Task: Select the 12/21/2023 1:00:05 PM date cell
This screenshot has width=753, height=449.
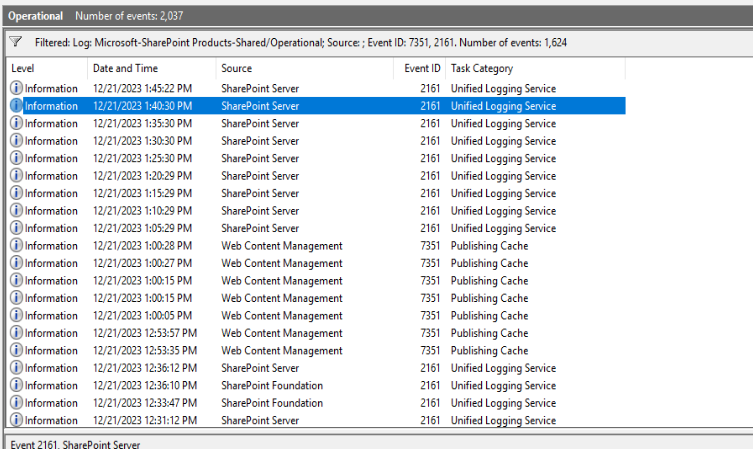Action: tap(142, 316)
